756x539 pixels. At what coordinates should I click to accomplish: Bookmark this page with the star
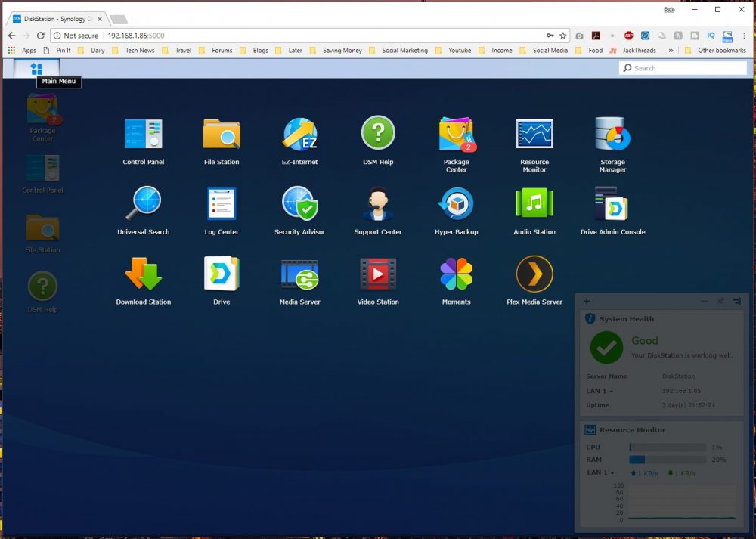562,36
